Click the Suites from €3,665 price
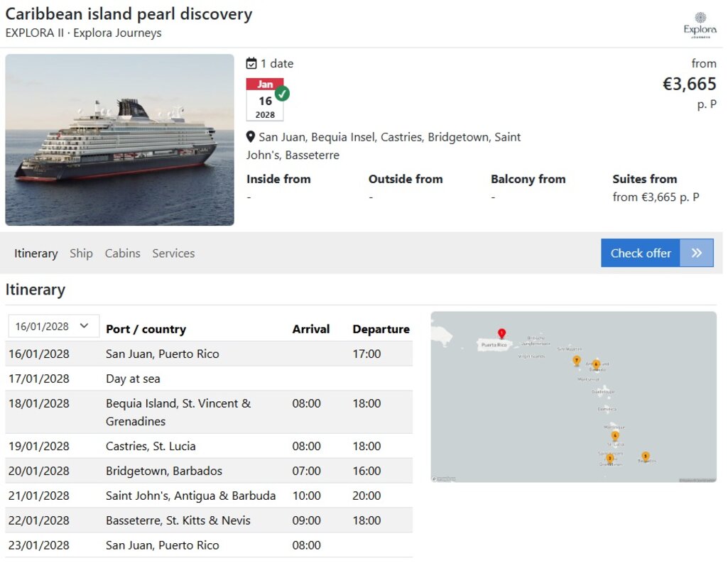This screenshot has height=568, width=728. pos(656,197)
